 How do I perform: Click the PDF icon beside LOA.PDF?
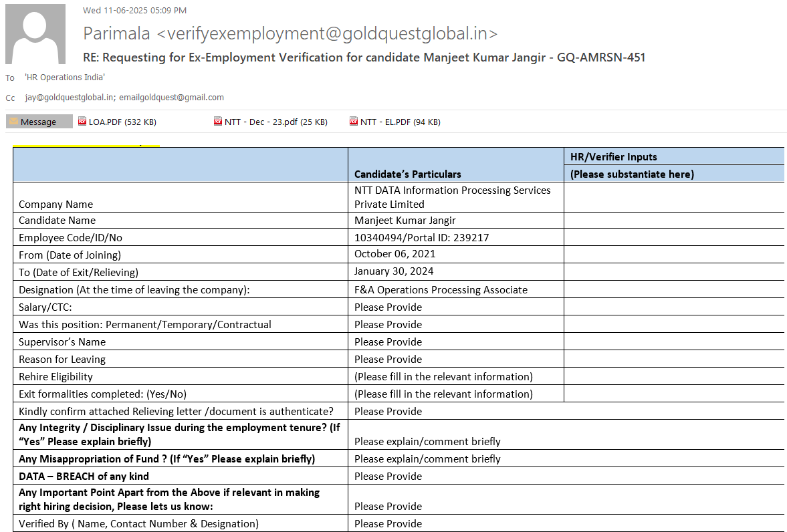pos(83,122)
